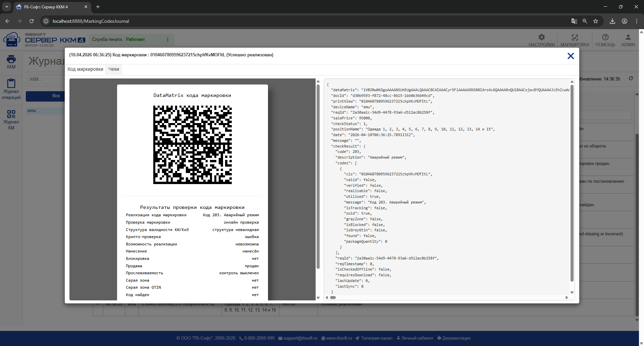Click the dialog title with marking code
This screenshot has height=346, width=644.
tap(171, 55)
